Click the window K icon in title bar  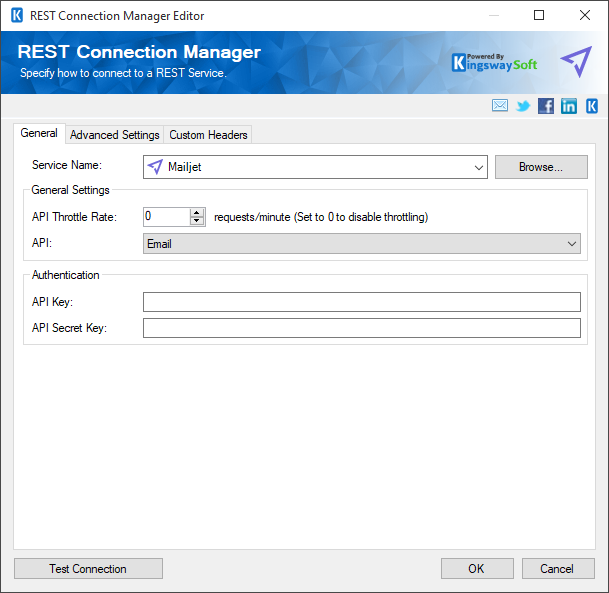pyautogui.click(x=17, y=16)
